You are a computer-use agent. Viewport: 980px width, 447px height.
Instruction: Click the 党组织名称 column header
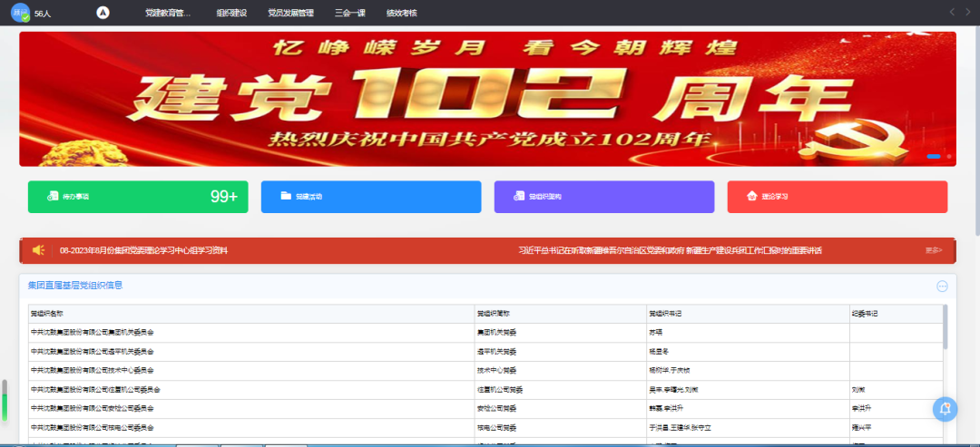point(251,314)
